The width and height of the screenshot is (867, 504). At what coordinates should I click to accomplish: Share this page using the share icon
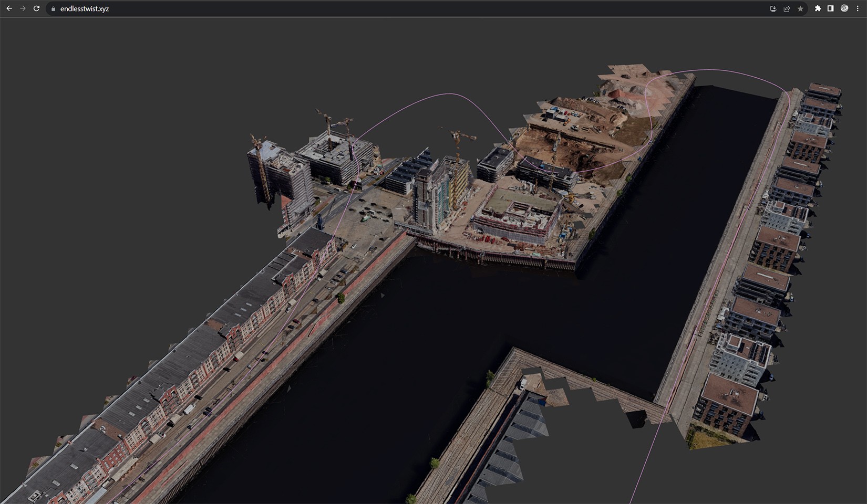click(787, 9)
